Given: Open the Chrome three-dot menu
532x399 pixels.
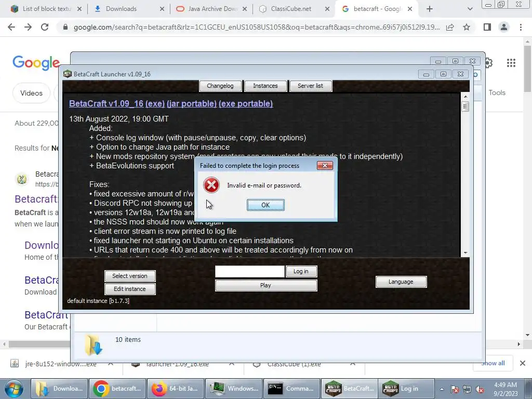Looking at the screenshot, I should pyautogui.click(x=521, y=27).
